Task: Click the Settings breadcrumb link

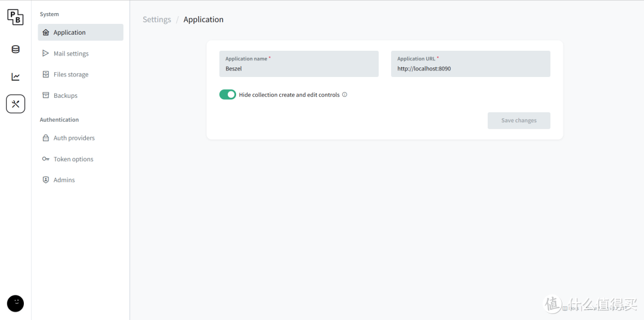Action: click(157, 20)
